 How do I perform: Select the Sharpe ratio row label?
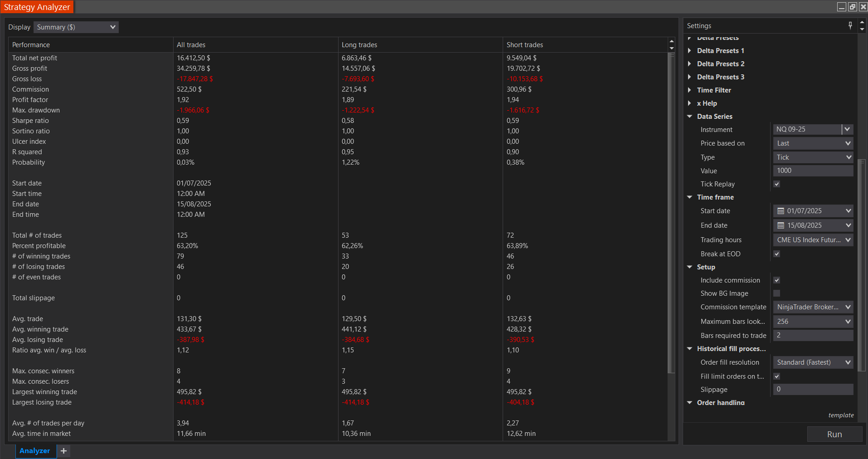[30, 121]
